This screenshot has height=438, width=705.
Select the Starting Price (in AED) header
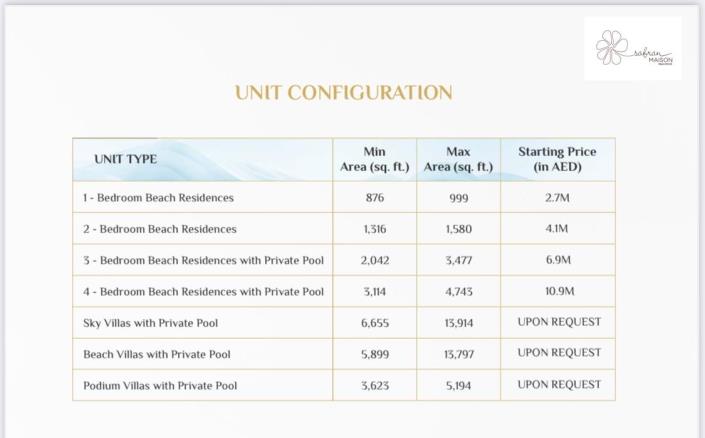click(557, 159)
